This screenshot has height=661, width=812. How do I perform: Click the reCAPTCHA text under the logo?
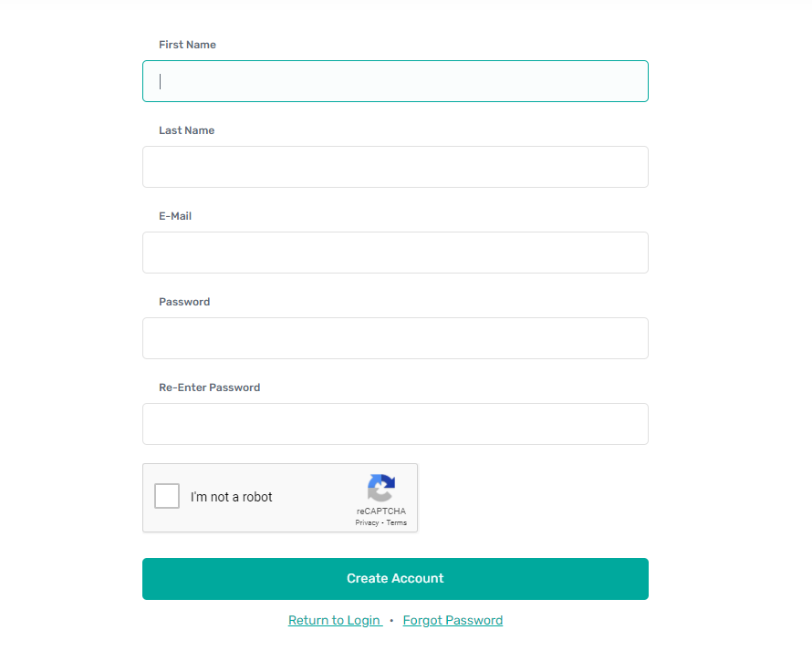point(381,511)
